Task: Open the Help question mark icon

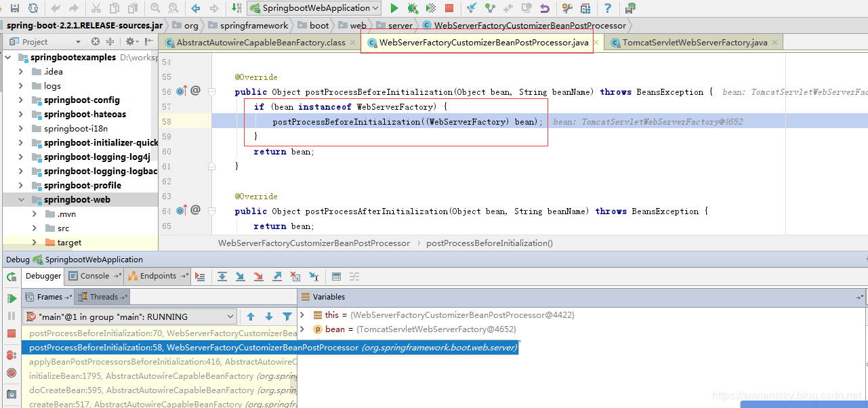Action: [x=608, y=8]
